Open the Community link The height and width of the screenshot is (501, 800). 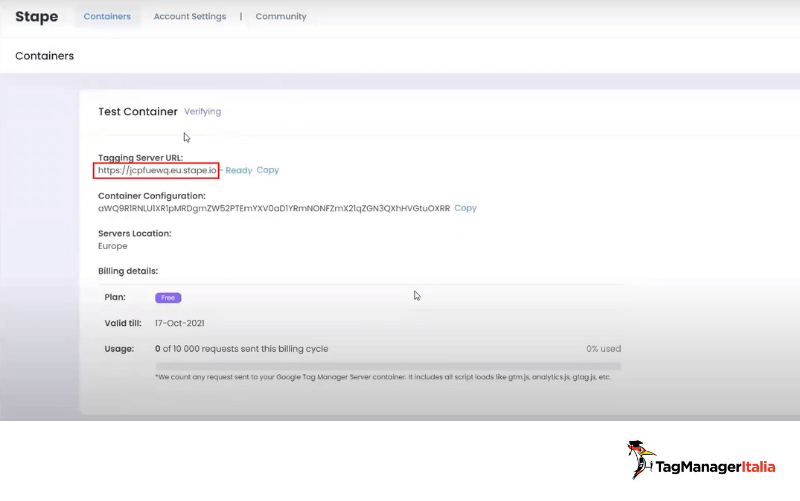tap(281, 16)
